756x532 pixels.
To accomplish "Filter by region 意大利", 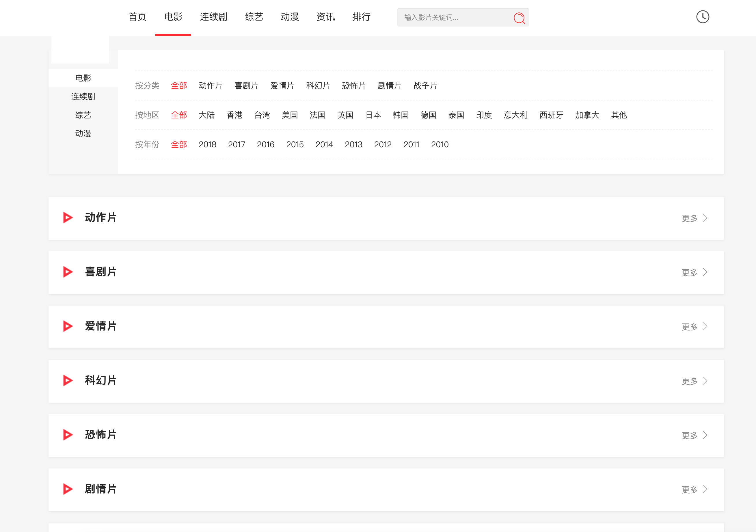I will pos(516,115).
